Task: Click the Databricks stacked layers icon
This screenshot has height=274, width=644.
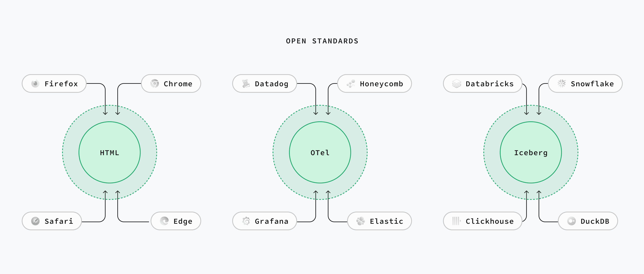Action: click(456, 83)
